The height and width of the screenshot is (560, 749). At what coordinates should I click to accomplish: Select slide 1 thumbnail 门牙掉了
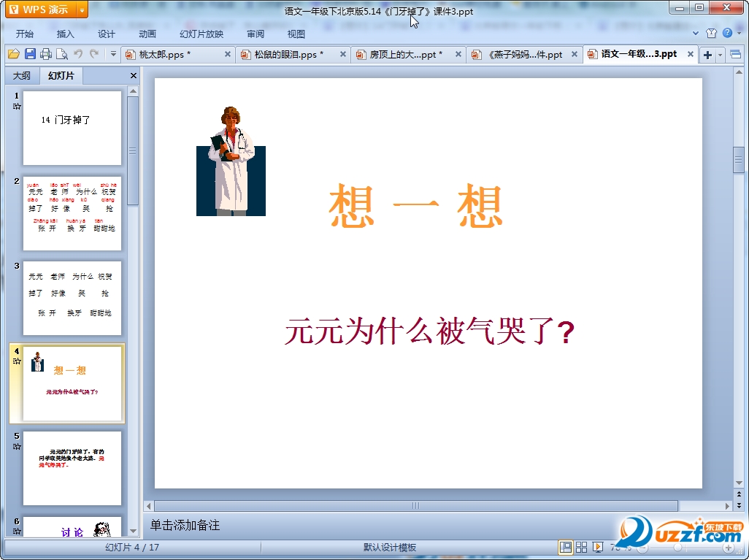pos(72,128)
